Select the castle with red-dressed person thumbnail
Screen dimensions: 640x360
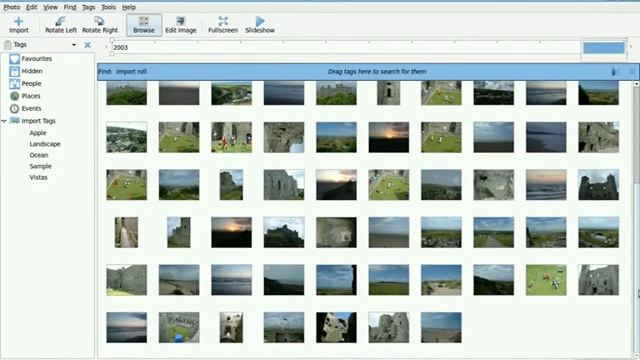pos(231,137)
